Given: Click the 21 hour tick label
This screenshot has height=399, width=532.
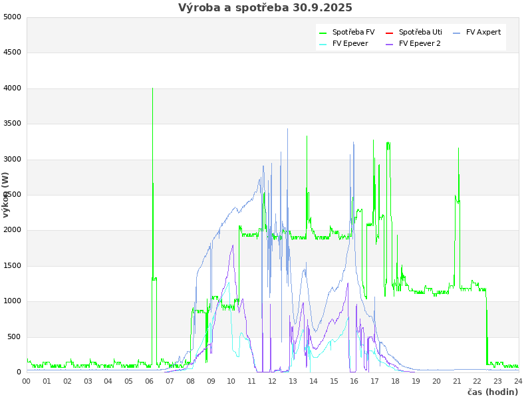Looking at the screenshot, I should point(457,381).
